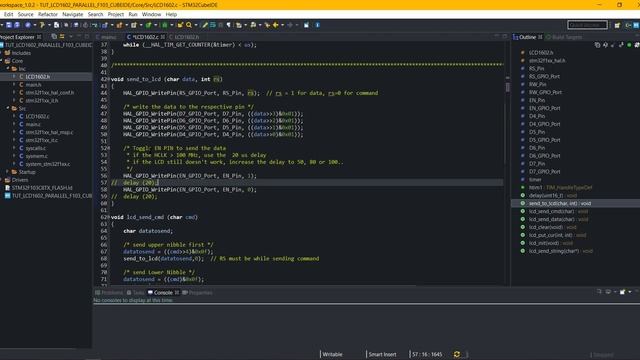Click the Open Console icon in Console panel
This screenshot has height=360, width=640.
click(x=622, y=292)
